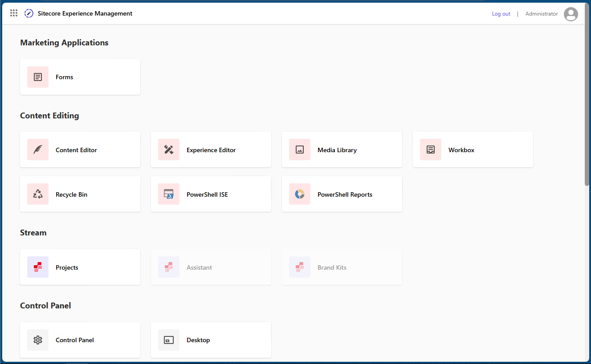This screenshot has height=364, width=591.
Task: Select the Forms tile label text
Action: pyautogui.click(x=64, y=77)
